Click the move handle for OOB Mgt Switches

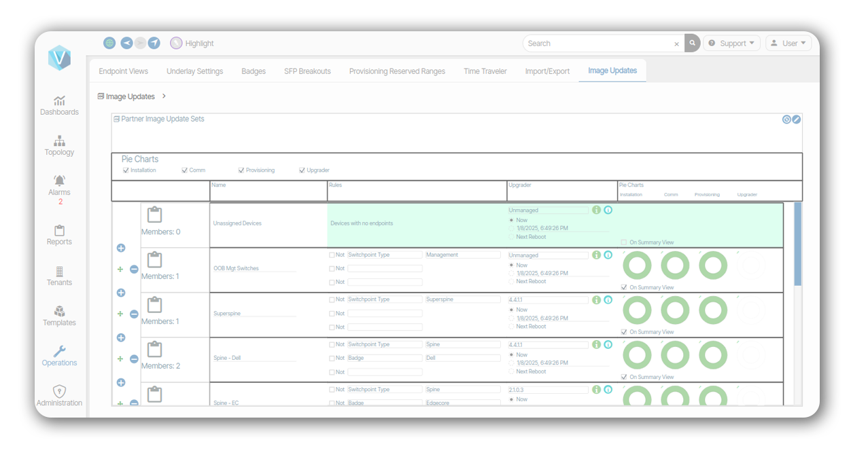pos(120,270)
